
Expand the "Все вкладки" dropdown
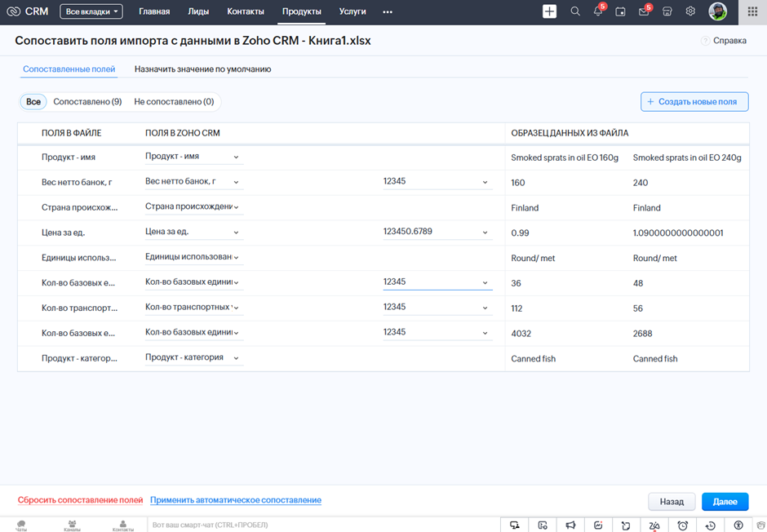coord(91,11)
